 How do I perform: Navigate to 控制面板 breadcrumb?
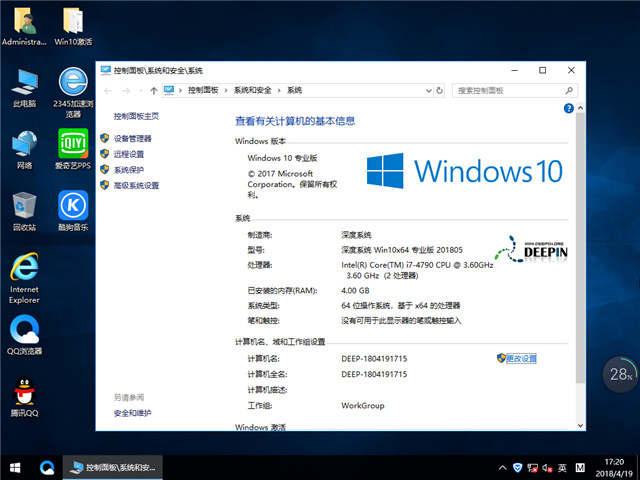203,90
